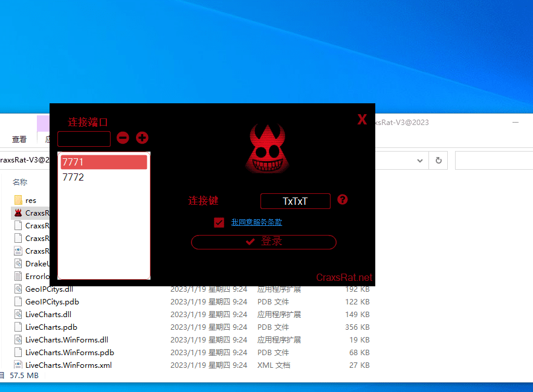Image resolution: width=533 pixels, height=392 pixels.
Task: Refresh the Explorer address bar
Action: pos(439,160)
